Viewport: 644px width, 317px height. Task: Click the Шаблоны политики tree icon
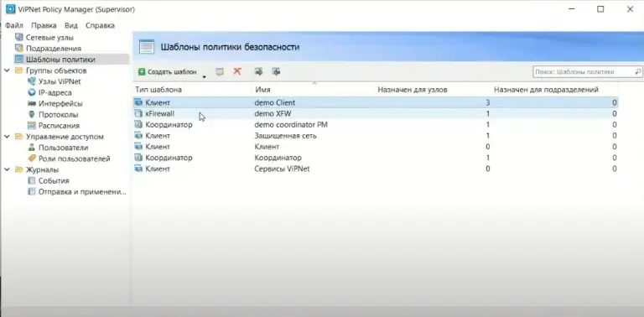click(x=19, y=60)
